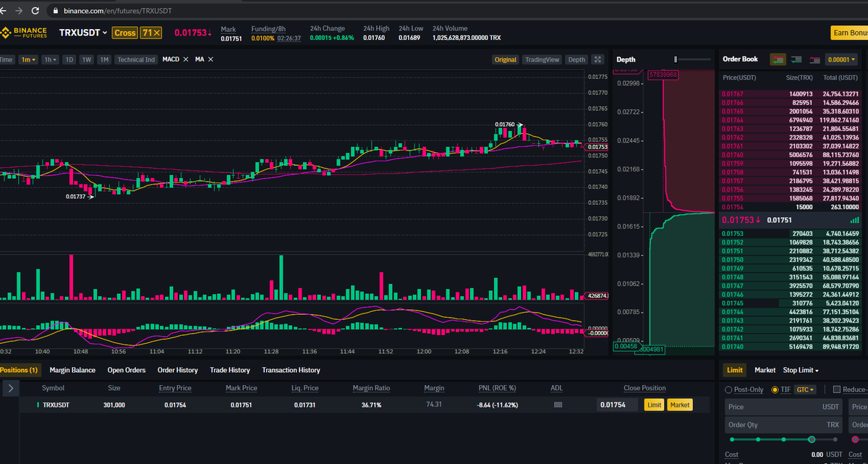
Task: Change the Cross margin mode
Action: coord(125,33)
